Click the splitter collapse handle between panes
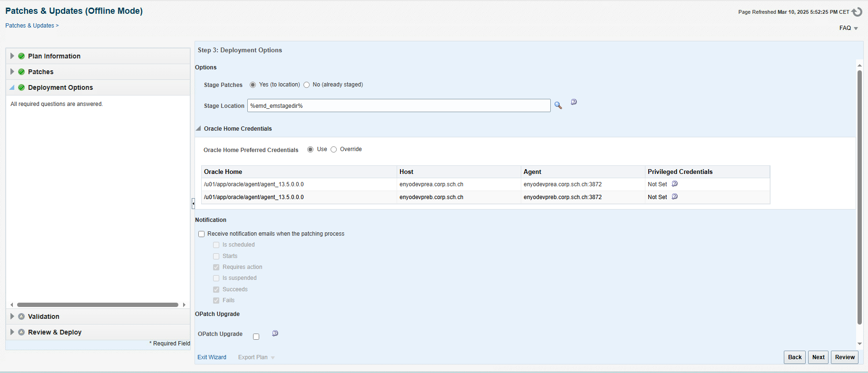Viewport: 868px width, 373px height. tap(193, 204)
